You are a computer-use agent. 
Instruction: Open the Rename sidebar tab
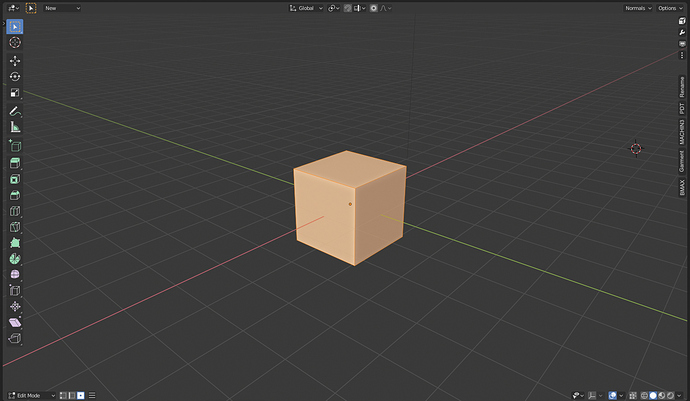(x=682, y=87)
